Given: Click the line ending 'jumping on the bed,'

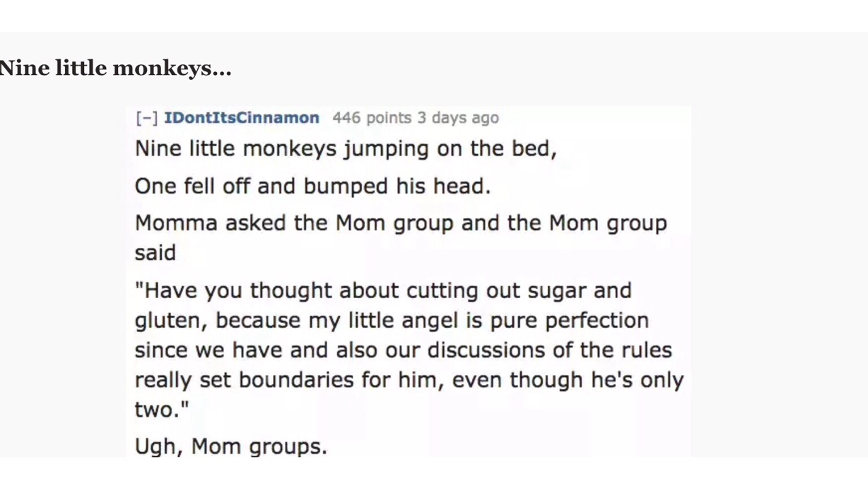Looking at the screenshot, I should 346,149.
